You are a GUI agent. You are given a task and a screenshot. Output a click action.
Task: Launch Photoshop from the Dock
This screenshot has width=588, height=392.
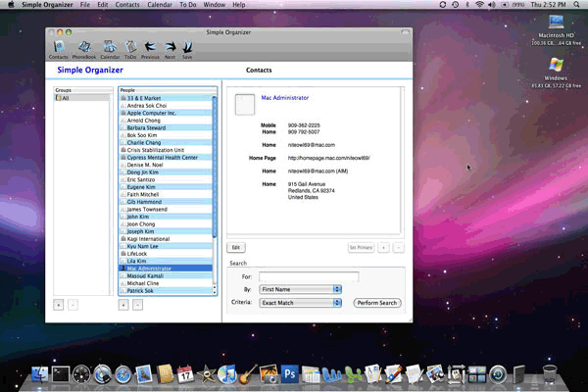[x=289, y=374]
